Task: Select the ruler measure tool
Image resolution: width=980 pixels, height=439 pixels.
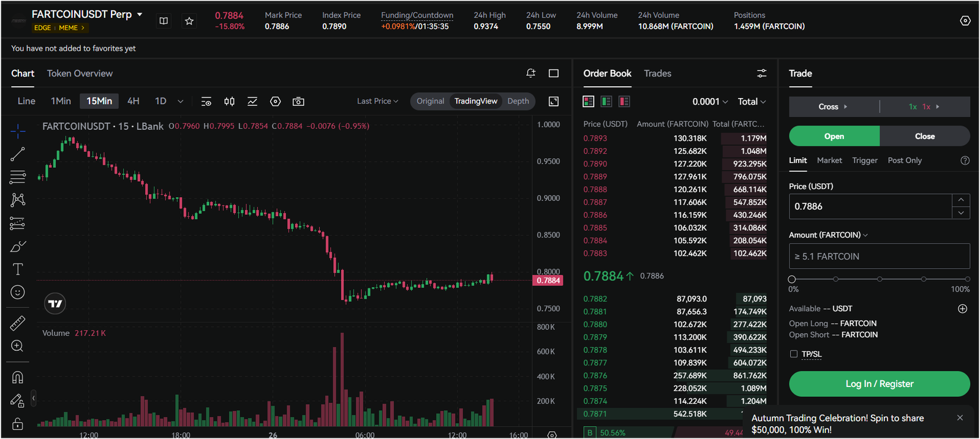Action: [18, 323]
